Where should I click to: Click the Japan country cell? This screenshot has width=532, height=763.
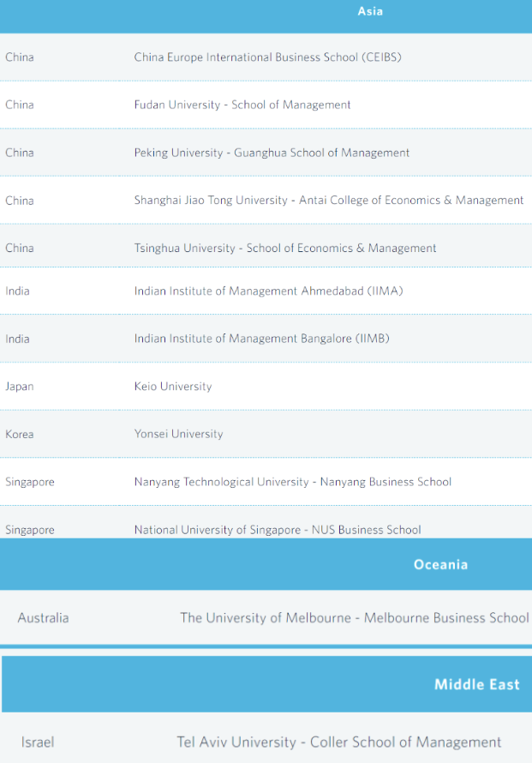coord(20,387)
